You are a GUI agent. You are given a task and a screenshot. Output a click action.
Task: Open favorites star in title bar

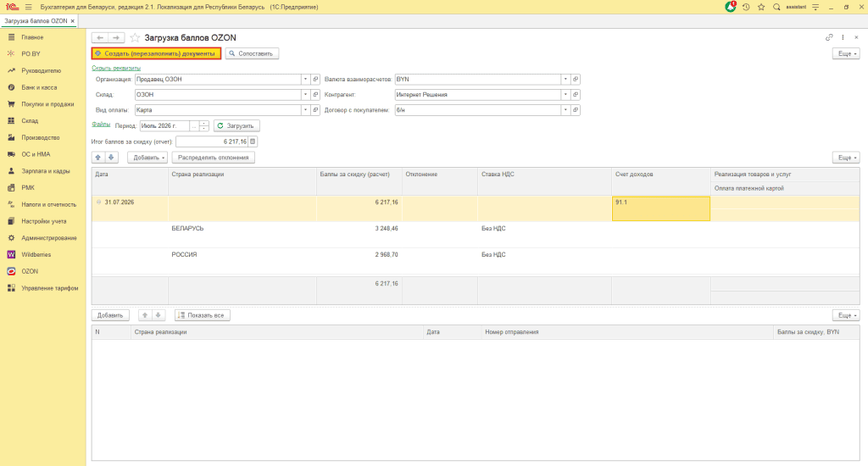tap(761, 7)
